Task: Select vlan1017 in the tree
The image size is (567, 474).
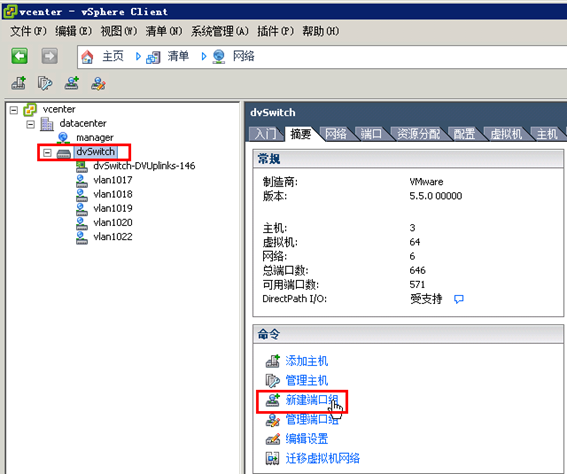Action: pyautogui.click(x=113, y=180)
